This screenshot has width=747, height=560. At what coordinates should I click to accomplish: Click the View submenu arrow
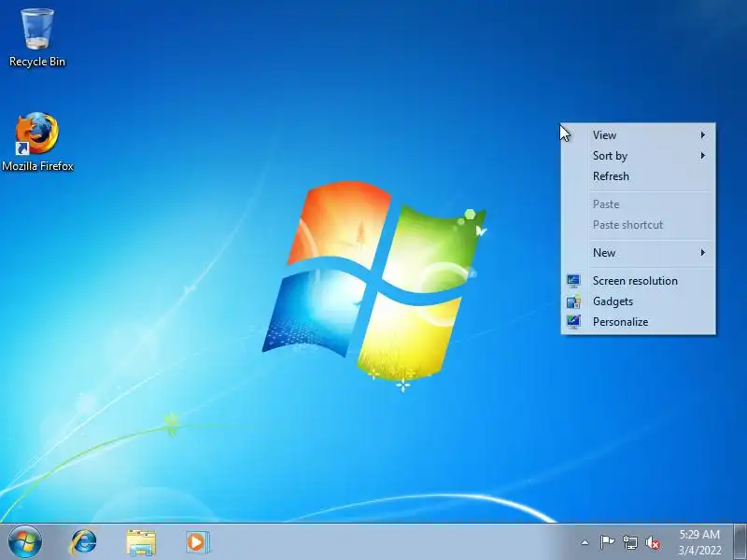(703, 135)
